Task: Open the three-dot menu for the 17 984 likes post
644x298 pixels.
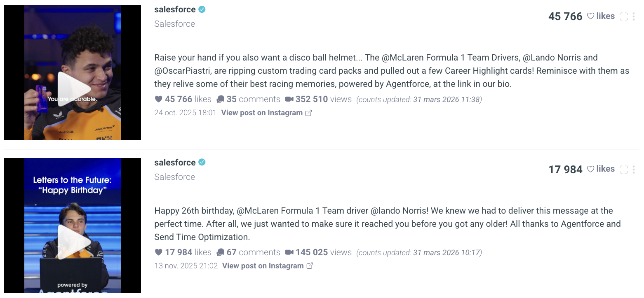Action: point(634,169)
